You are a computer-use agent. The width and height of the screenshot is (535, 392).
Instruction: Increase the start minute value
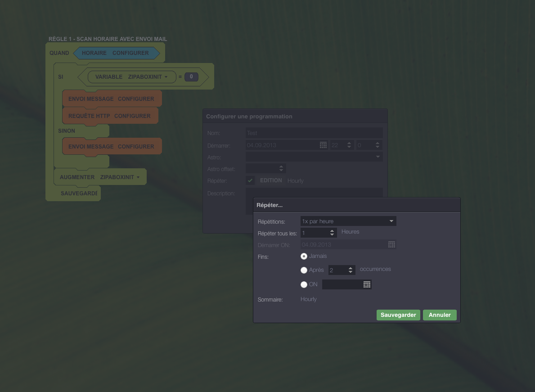[x=378, y=143]
